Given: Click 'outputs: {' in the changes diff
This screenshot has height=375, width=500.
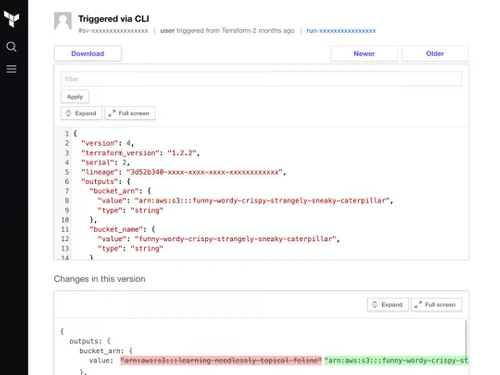Looking at the screenshot, I should pos(90,341).
